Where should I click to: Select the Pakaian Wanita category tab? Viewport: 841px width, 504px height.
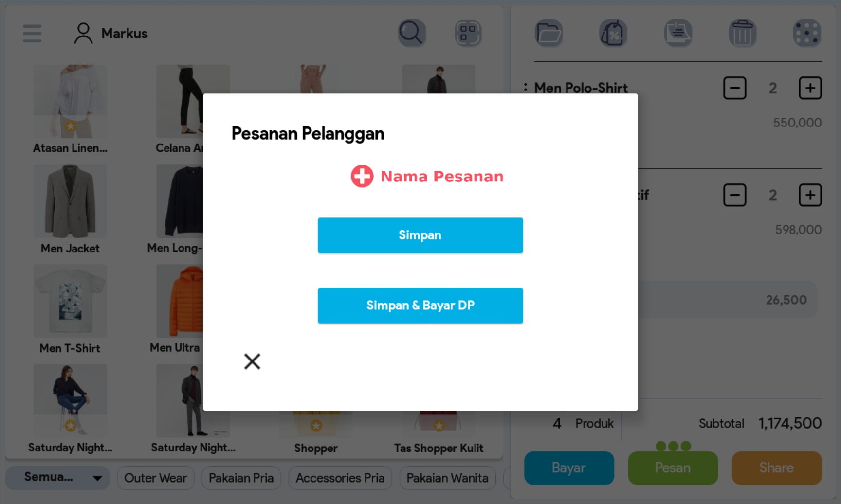[447, 478]
